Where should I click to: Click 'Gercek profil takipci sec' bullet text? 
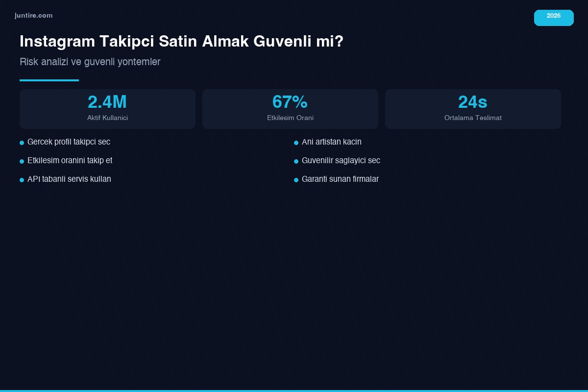click(69, 142)
